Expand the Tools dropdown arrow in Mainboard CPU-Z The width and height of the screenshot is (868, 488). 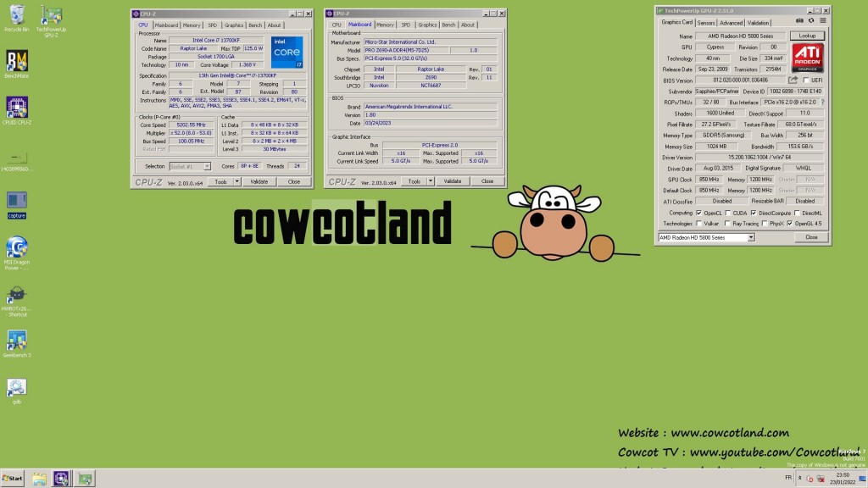[430, 181]
